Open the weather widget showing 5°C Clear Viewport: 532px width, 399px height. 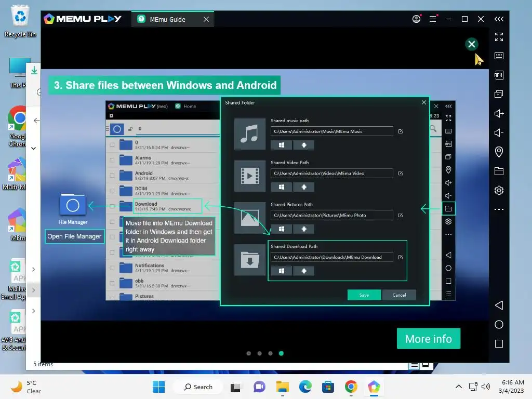(25, 387)
